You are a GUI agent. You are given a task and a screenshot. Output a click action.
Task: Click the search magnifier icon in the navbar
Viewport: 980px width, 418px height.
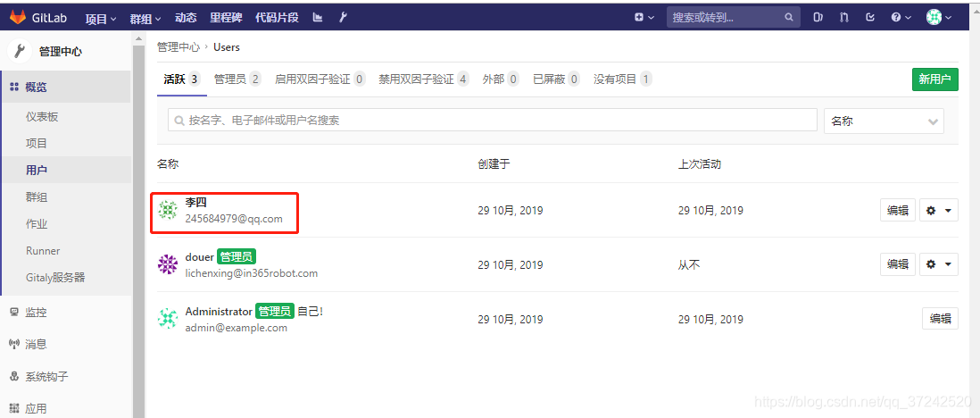pos(789,18)
